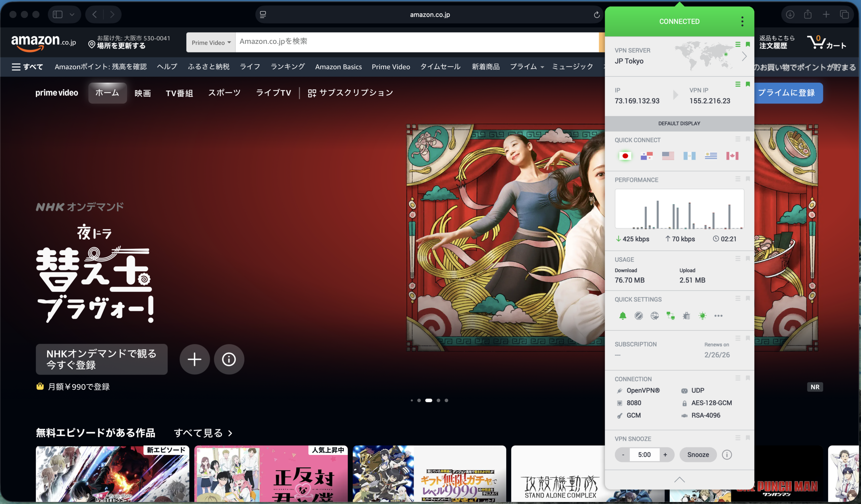The image size is (861, 504).
Task: Select the last carousel dot indicator
Action: tap(446, 400)
